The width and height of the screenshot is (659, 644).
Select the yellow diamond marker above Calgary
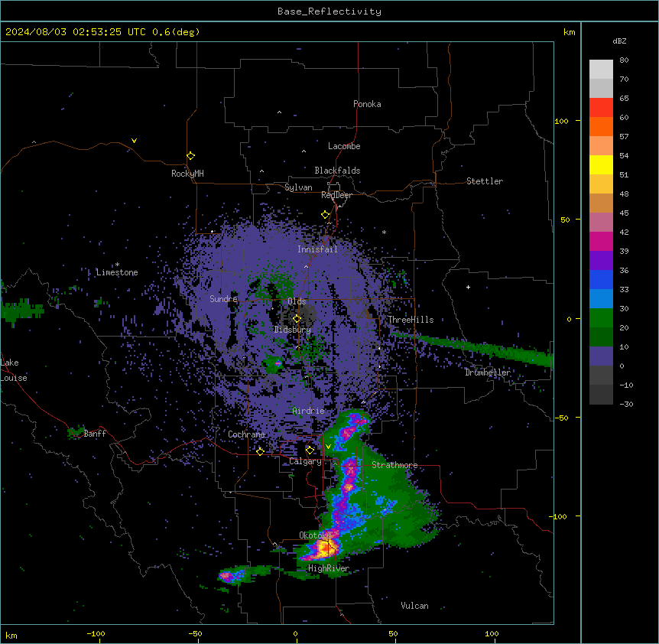(310, 450)
